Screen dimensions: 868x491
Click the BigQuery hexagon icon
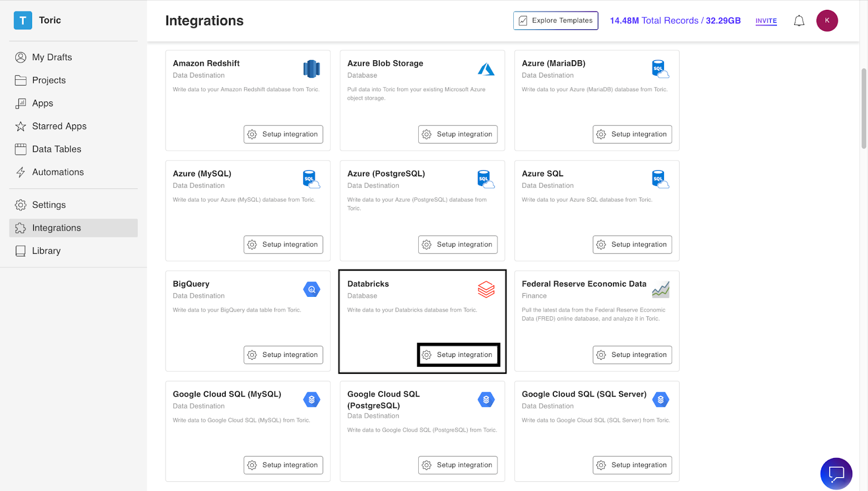point(312,290)
